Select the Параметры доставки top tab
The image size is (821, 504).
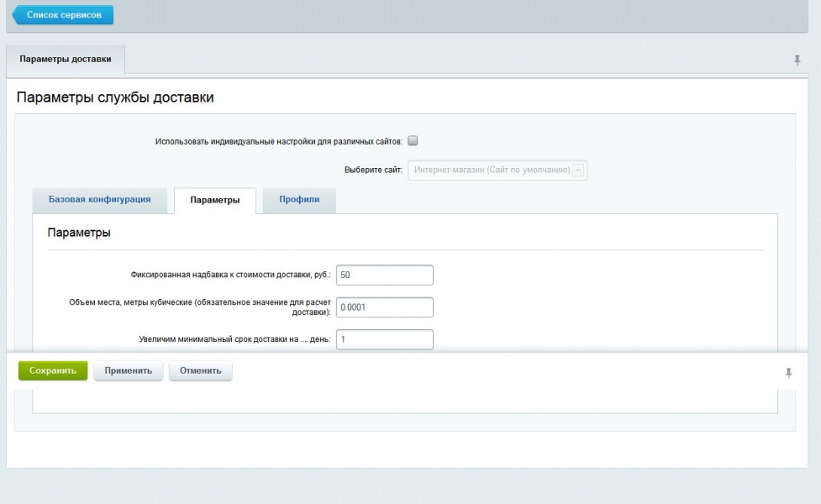[x=66, y=59]
